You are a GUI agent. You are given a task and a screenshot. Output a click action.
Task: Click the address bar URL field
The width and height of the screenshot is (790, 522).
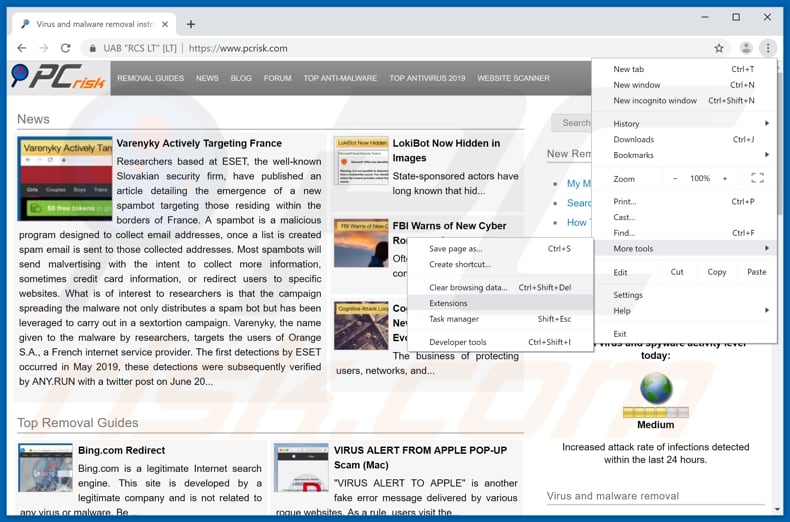coord(400,48)
